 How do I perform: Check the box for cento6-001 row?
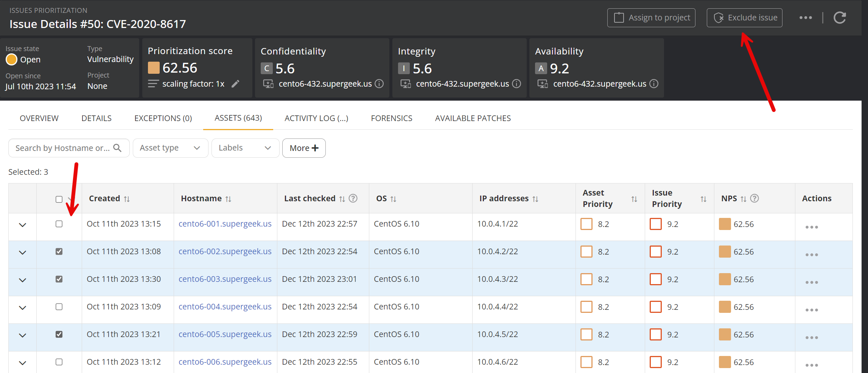coord(59,224)
